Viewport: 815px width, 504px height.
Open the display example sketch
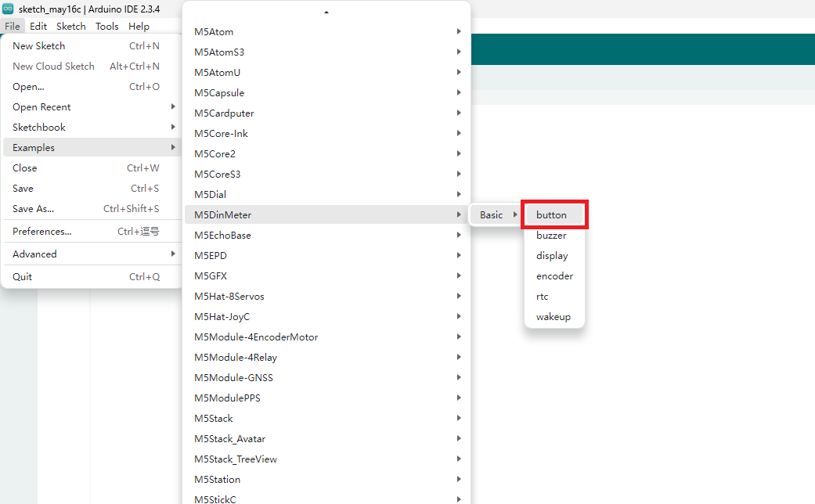554,255
